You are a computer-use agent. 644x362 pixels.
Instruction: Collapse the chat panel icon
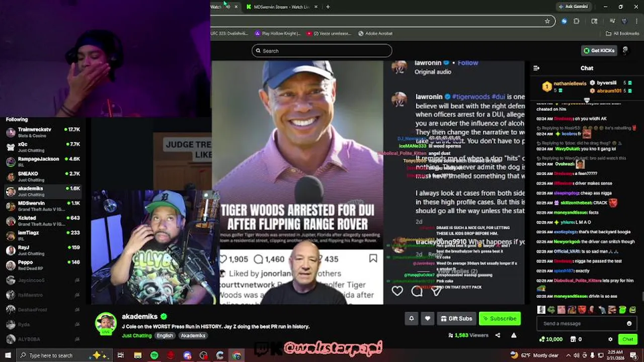[x=536, y=68]
